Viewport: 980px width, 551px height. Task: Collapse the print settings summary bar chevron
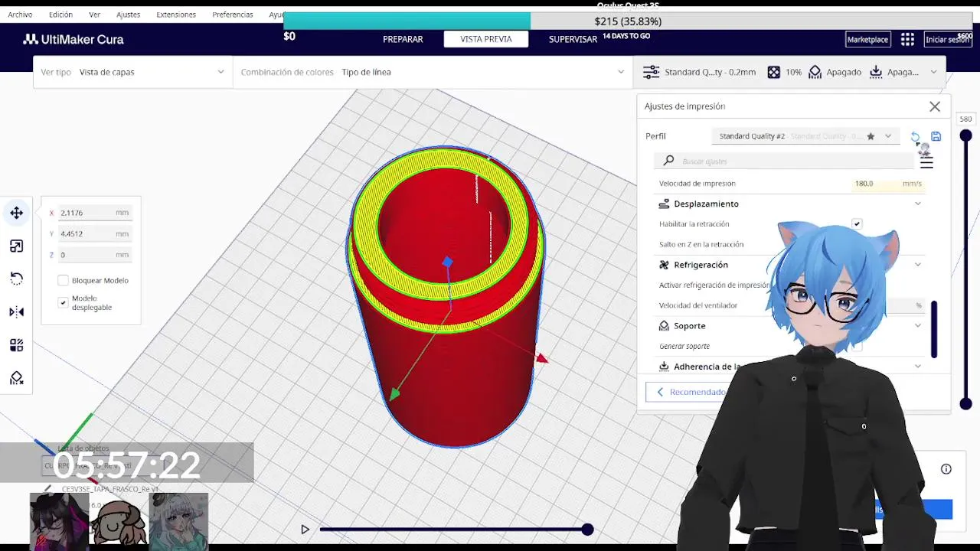[x=933, y=72]
